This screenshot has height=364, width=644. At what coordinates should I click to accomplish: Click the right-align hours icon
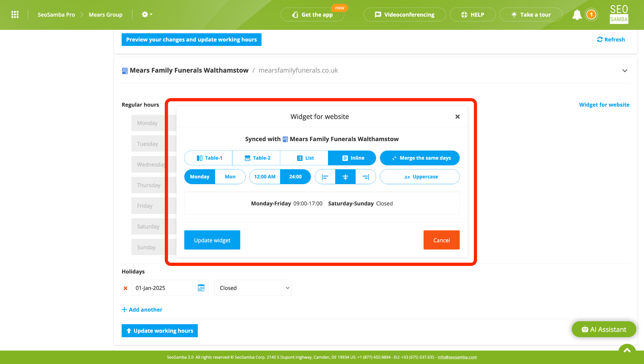point(366,176)
